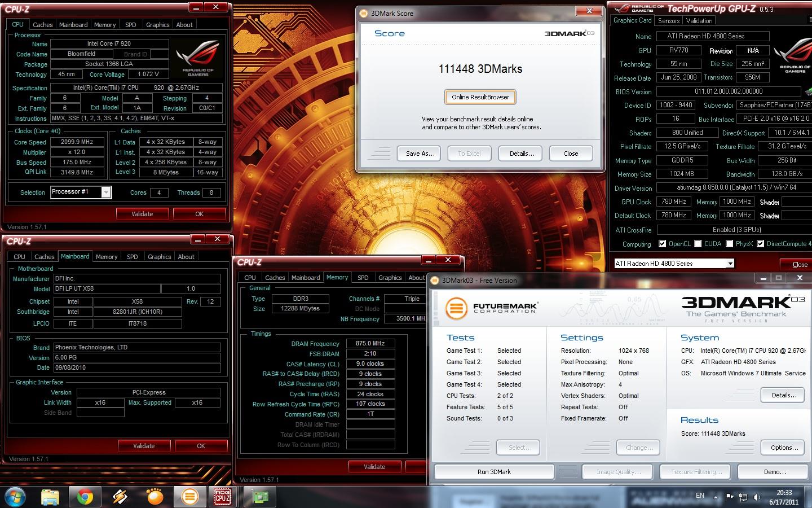Click Validate in the CPU-Z Memory window

(x=374, y=467)
